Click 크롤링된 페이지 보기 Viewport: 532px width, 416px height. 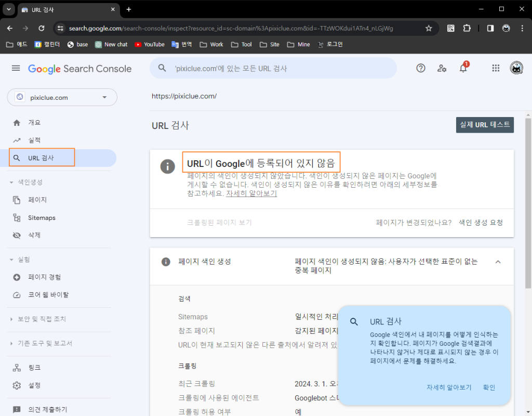point(219,223)
